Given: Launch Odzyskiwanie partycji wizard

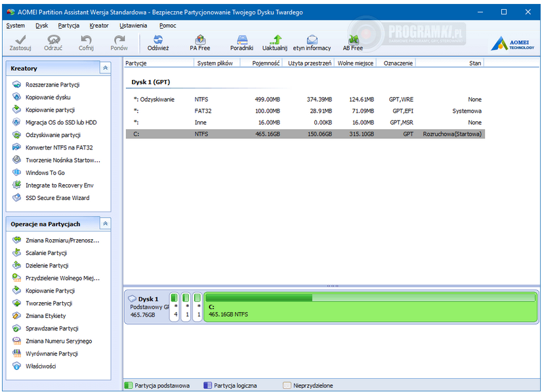Looking at the screenshot, I should tap(53, 135).
